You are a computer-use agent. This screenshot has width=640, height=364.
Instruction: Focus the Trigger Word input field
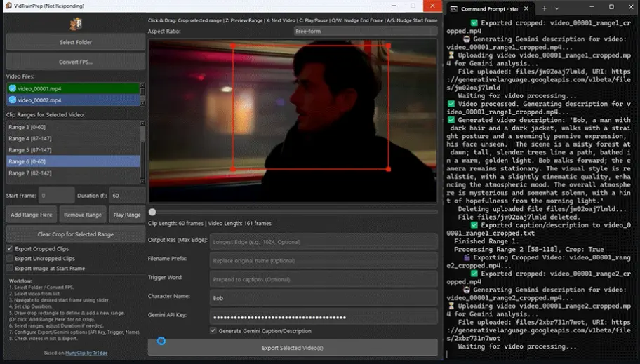click(x=324, y=279)
